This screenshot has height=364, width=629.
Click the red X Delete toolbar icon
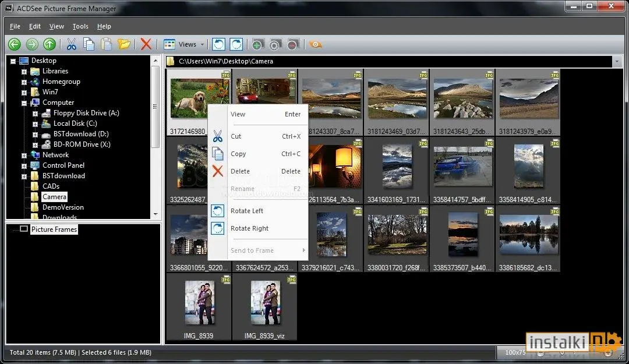pos(146,44)
